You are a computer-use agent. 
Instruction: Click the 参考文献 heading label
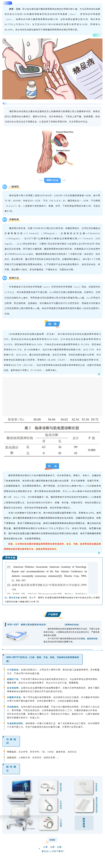click(10, 558)
